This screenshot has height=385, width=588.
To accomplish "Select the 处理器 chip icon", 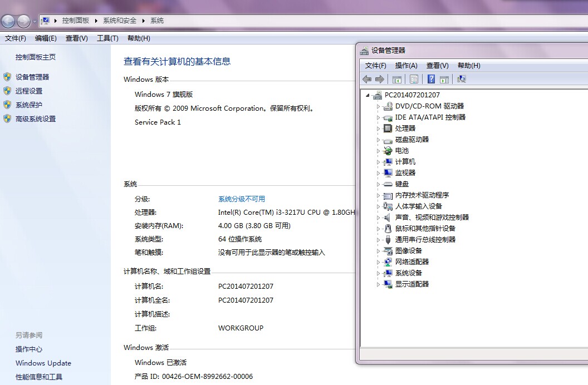I will [x=388, y=129].
